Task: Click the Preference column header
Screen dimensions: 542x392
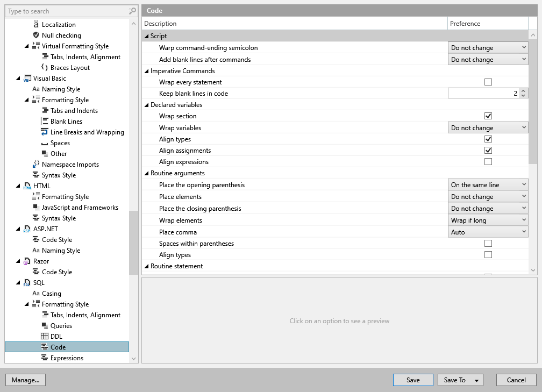Action: pos(488,24)
